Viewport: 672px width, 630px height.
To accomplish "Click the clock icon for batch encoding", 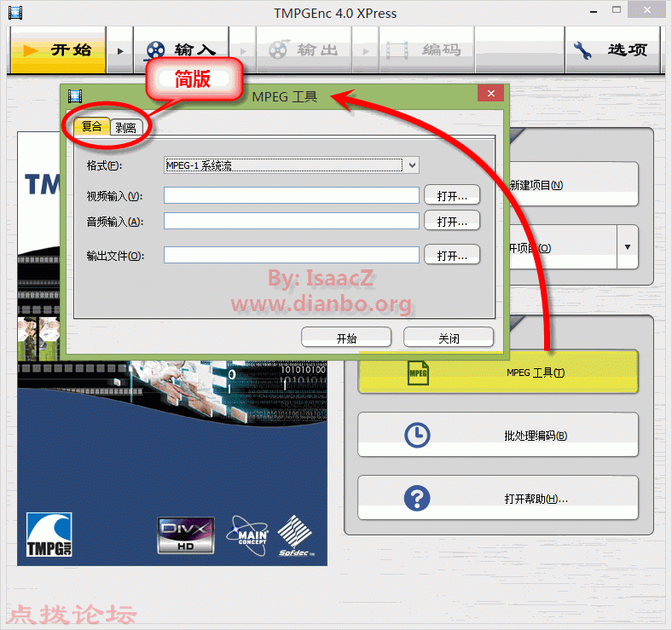I will pyautogui.click(x=417, y=435).
